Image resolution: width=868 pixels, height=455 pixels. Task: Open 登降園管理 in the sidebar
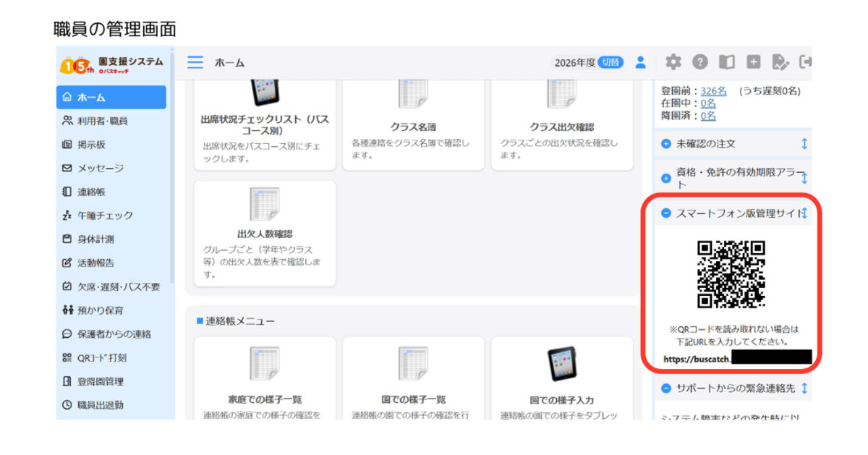pyautogui.click(x=111, y=381)
